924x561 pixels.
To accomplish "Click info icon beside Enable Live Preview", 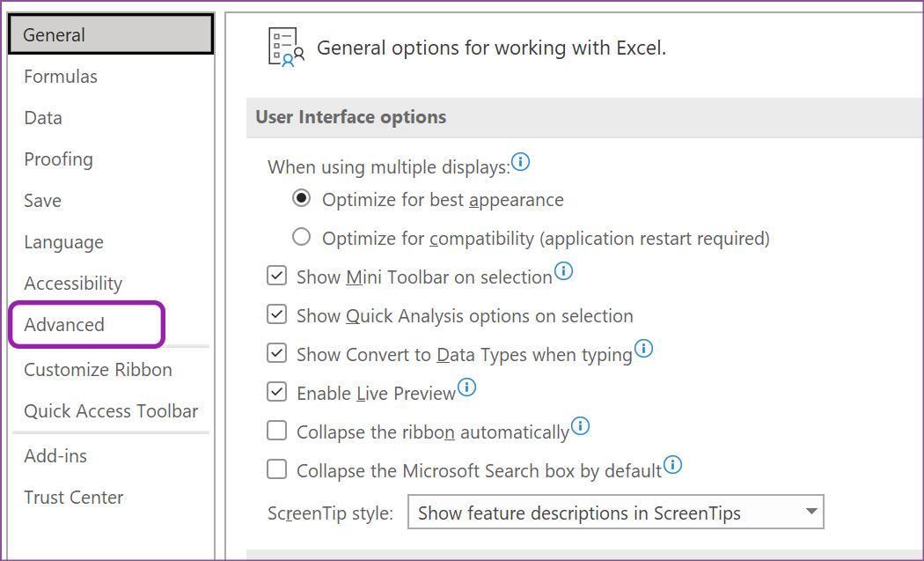I will 466,387.
